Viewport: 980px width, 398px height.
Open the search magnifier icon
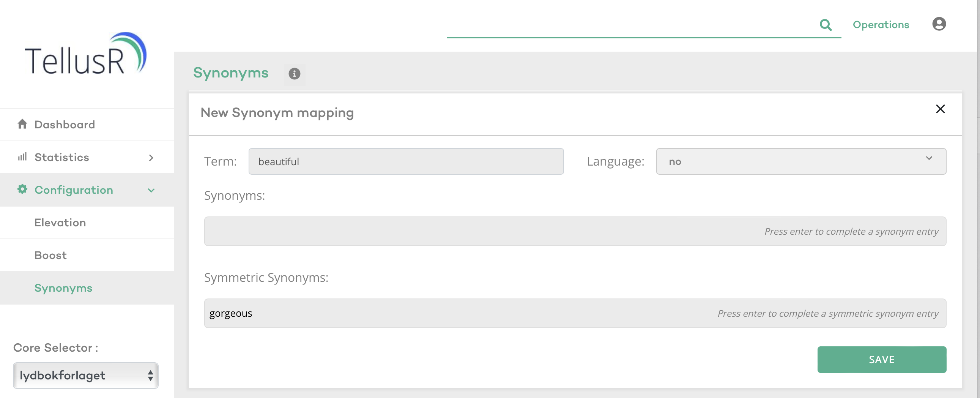826,25
